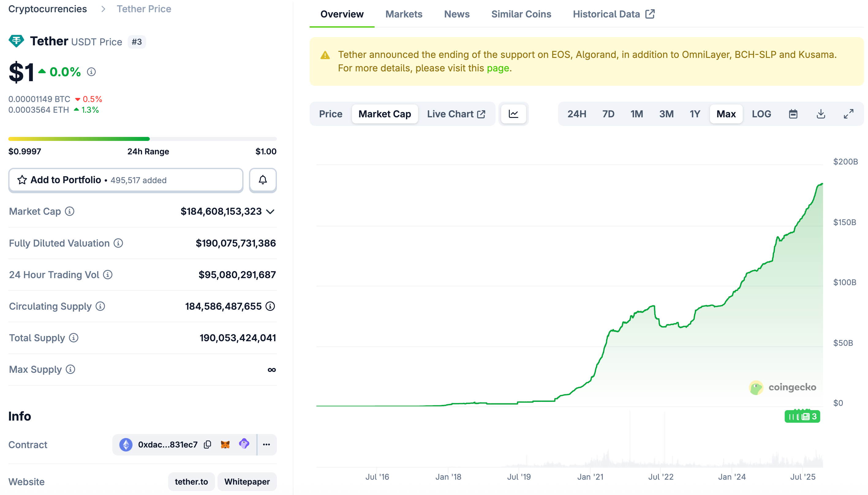Click the Circulating Supply value info expander
This screenshot has width=868, height=495.
pyautogui.click(x=270, y=306)
